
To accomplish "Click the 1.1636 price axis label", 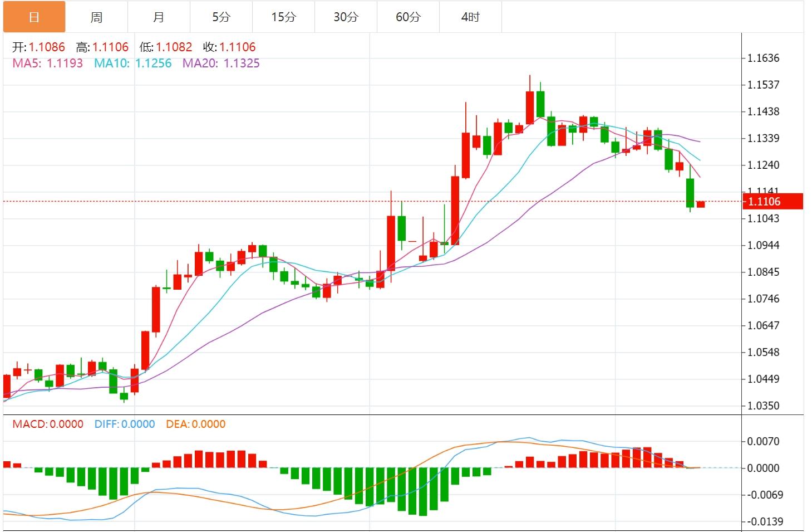I will [763, 58].
